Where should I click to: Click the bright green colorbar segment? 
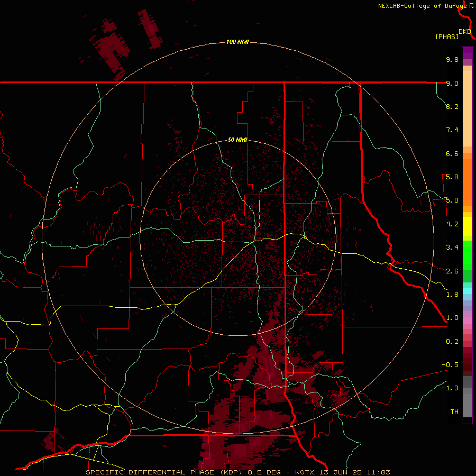pyautogui.click(x=467, y=255)
